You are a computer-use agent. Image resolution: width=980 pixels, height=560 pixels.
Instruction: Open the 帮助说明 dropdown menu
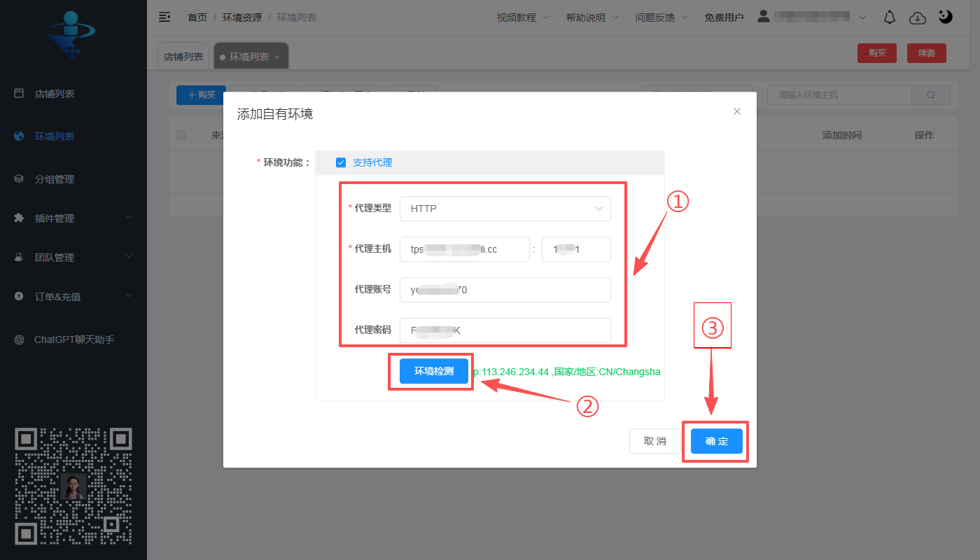(x=587, y=17)
